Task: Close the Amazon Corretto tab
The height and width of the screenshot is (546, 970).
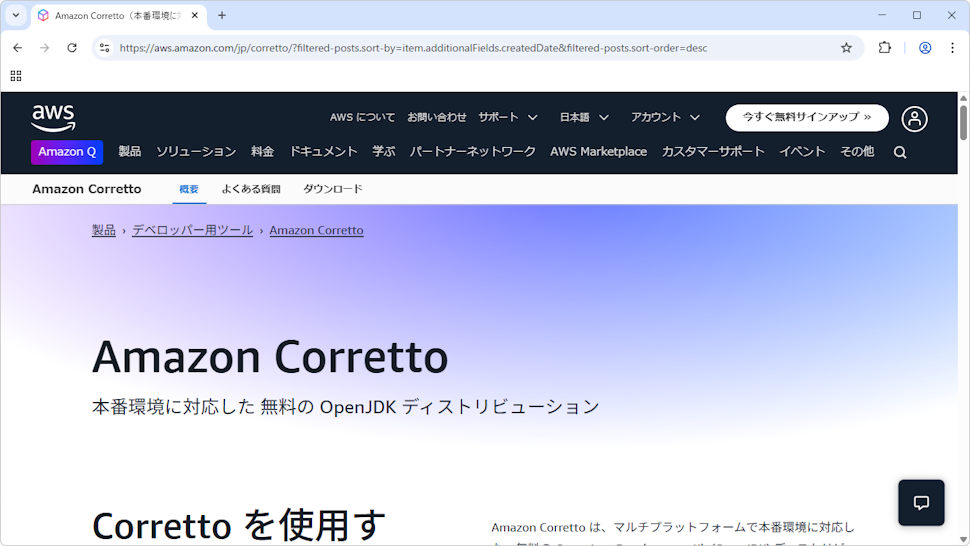Action: point(195,15)
